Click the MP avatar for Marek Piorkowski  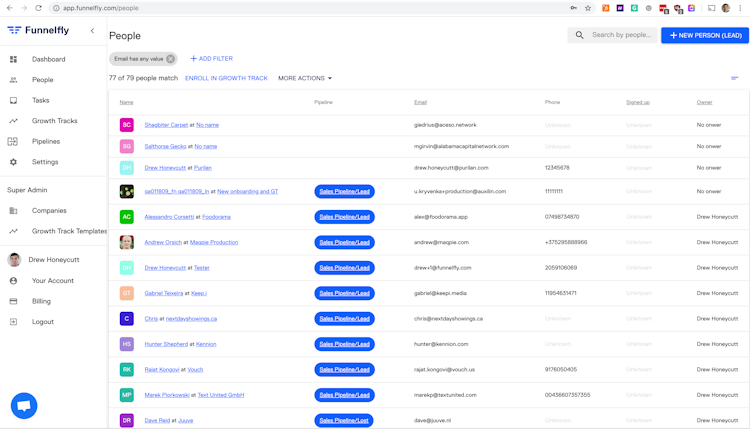click(x=127, y=395)
